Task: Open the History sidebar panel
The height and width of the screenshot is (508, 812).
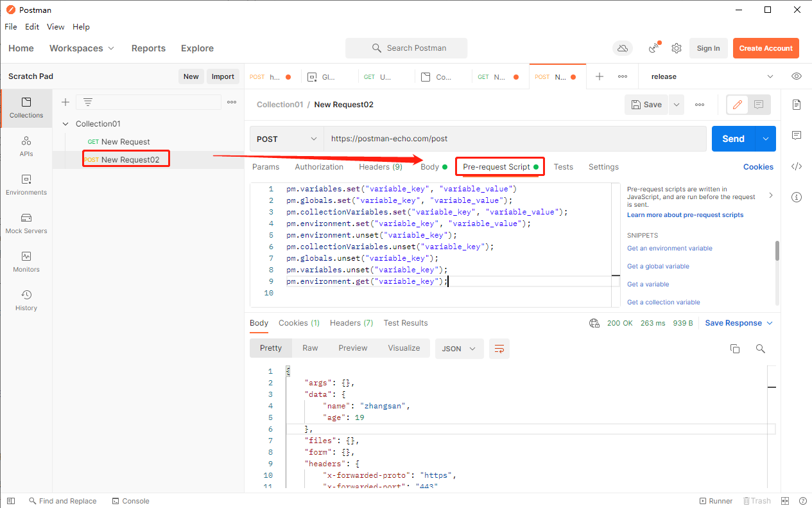Action: [26, 301]
